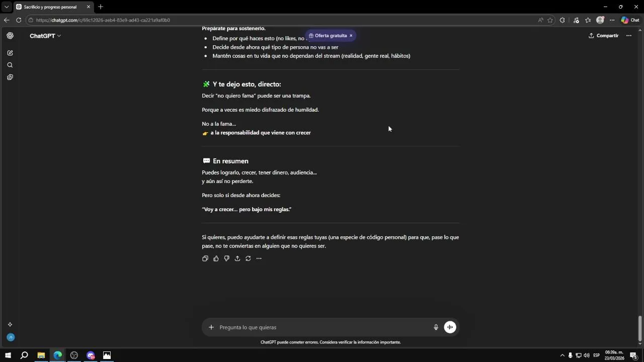Viewport: 644px width, 362px height.
Task: Click the Compartir share button
Action: (604, 36)
